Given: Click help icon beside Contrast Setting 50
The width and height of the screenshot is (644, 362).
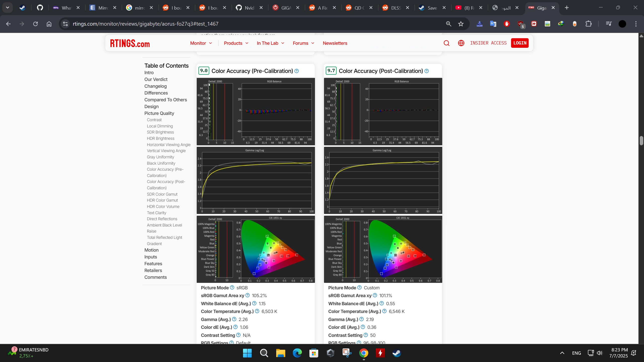Looking at the screenshot, I should pyautogui.click(x=366, y=335).
